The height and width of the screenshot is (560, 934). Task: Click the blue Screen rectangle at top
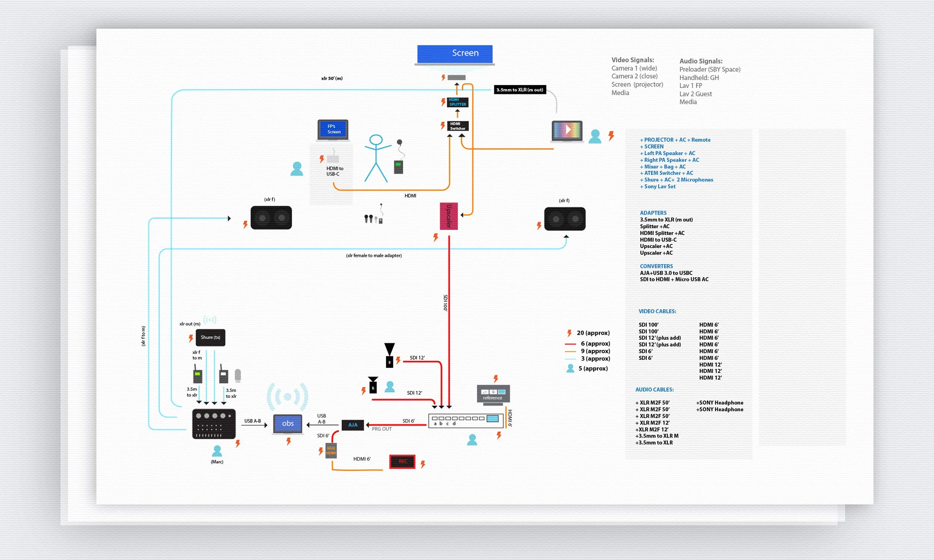coord(455,54)
